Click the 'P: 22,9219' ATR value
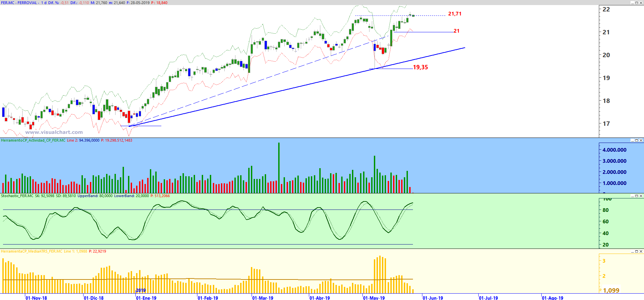The image size is (644, 300). (x=97, y=251)
